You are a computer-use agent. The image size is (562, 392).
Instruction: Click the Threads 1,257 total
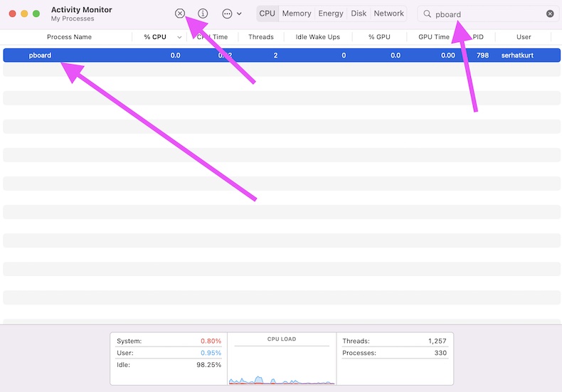[x=437, y=341]
